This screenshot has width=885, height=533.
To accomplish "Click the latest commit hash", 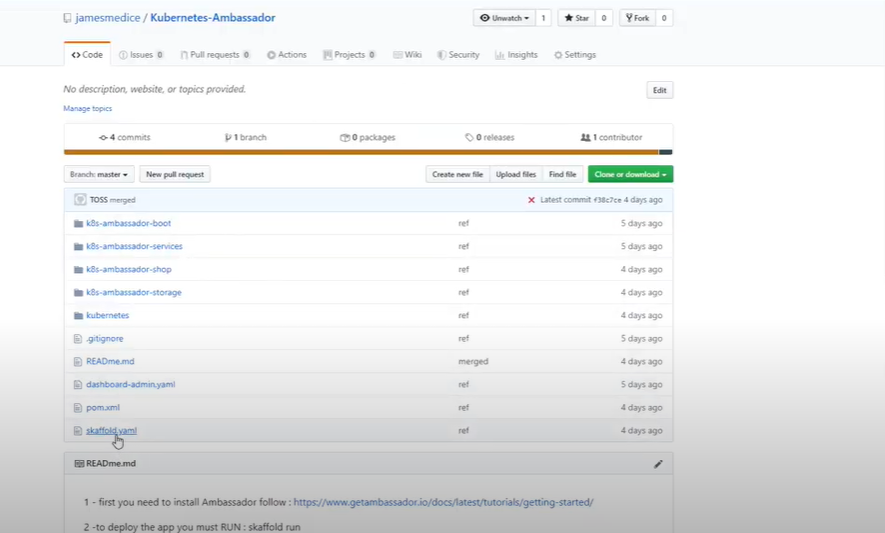I will pyautogui.click(x=607, y=200).
